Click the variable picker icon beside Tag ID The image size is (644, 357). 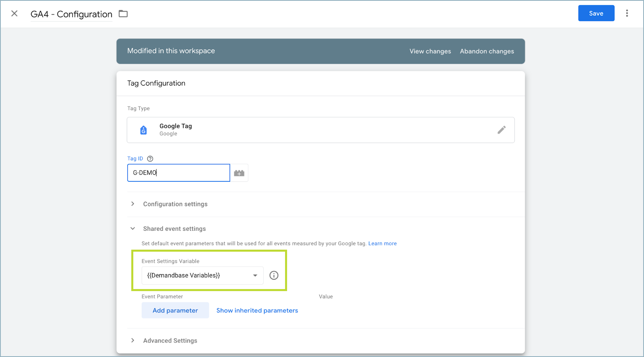239,173
